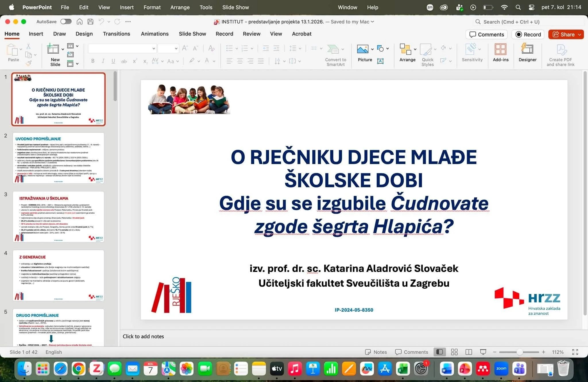The height and width of the screenshot is (382, 588).
Task: Open the Insert ribbon tab
Action: 36,34
